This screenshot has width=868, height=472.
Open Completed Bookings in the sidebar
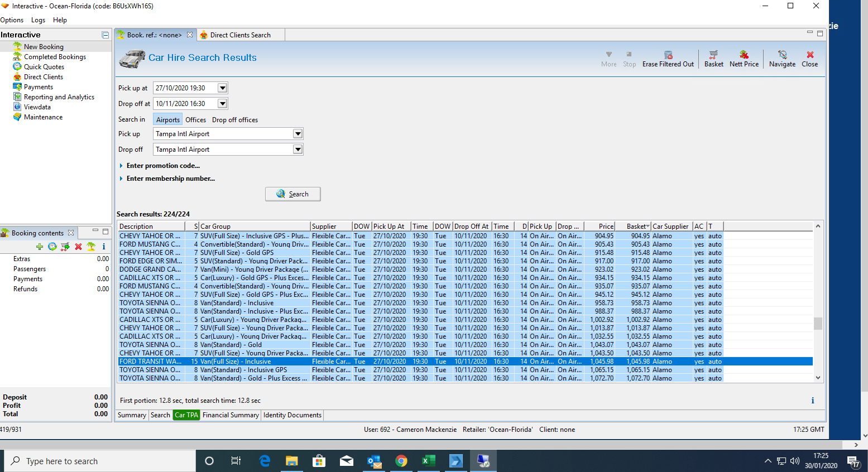pos(55,57)
